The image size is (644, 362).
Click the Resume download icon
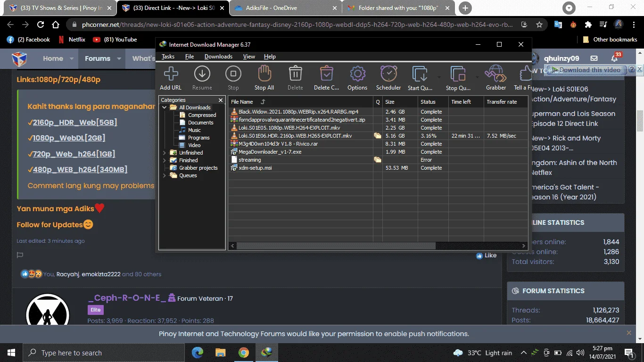(202, 74)
